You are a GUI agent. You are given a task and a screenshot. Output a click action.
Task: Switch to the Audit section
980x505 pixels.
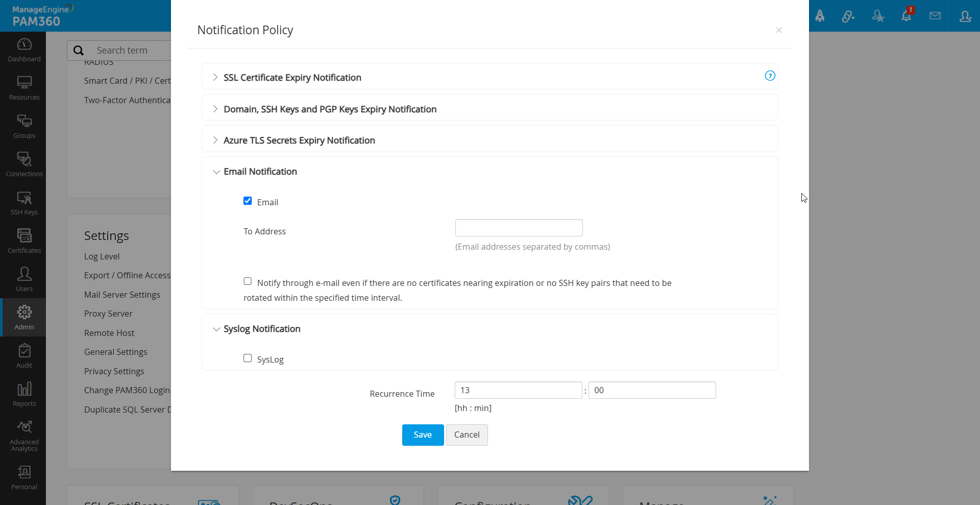tap(23, 355)
